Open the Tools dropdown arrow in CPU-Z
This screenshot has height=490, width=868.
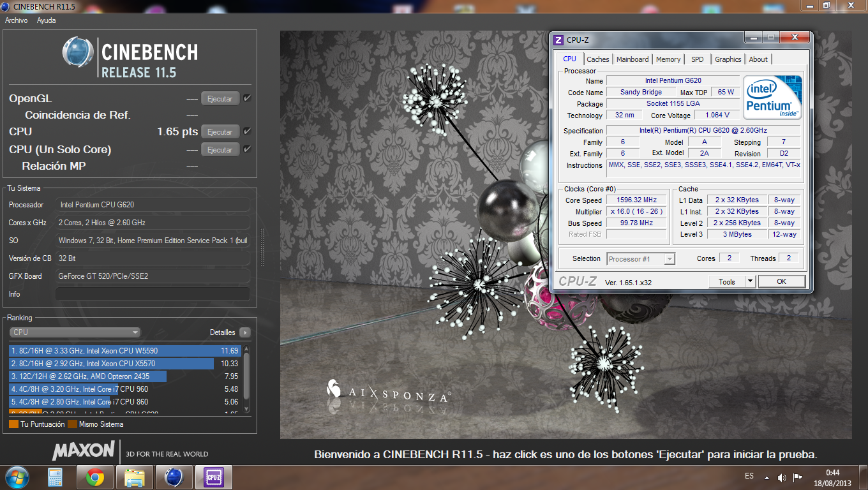(x=750, y=282)
